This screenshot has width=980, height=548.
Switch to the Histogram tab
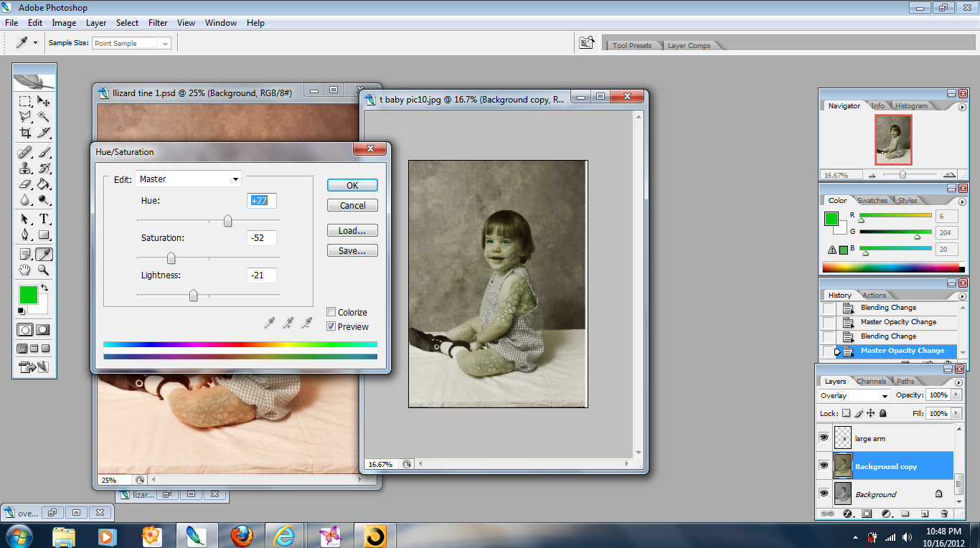[911, 106]
